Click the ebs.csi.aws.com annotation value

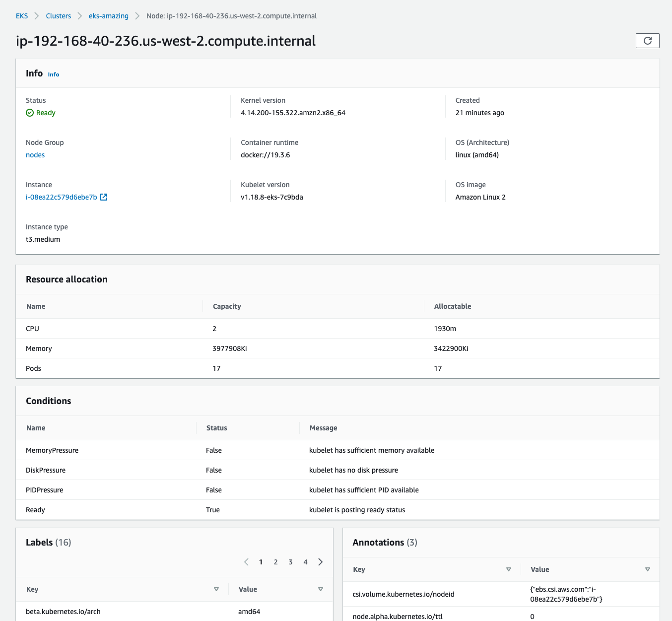click(566, 594)
